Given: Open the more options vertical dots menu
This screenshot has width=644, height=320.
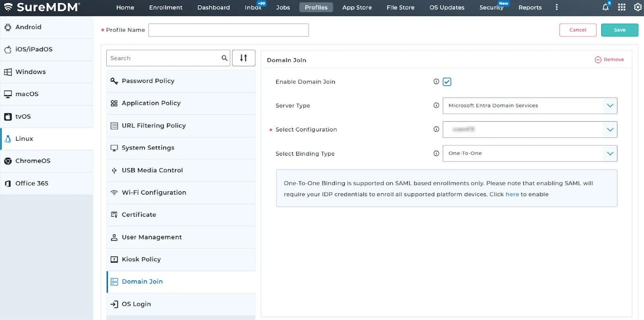Looking at the screenshot, I should (x=557, y=7).
